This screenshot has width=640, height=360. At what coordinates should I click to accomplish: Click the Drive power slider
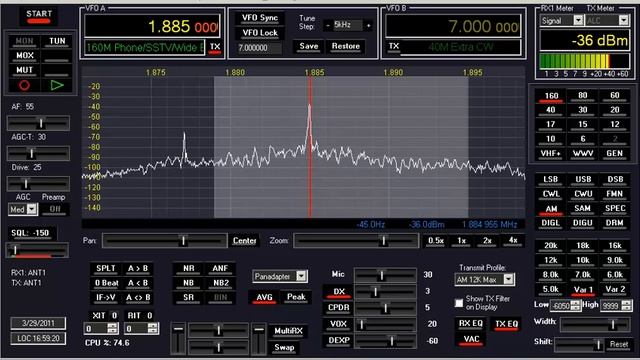click(38, 184)
